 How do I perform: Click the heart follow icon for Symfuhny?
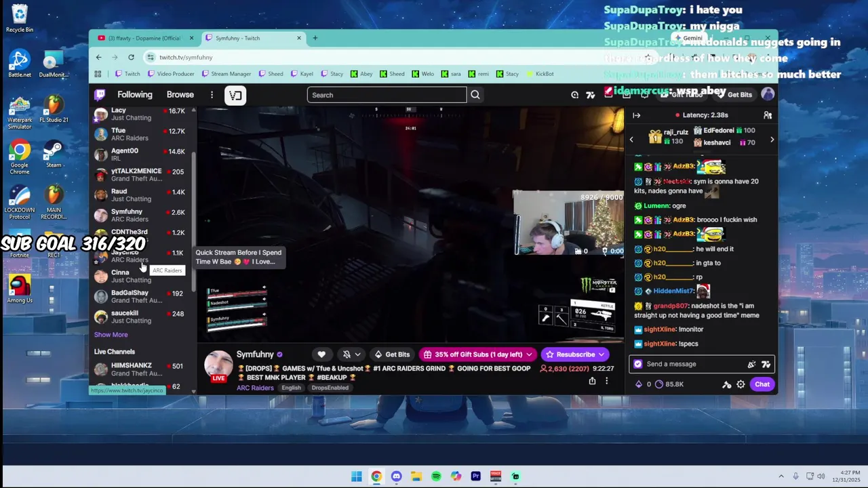[x=321, y=354]
